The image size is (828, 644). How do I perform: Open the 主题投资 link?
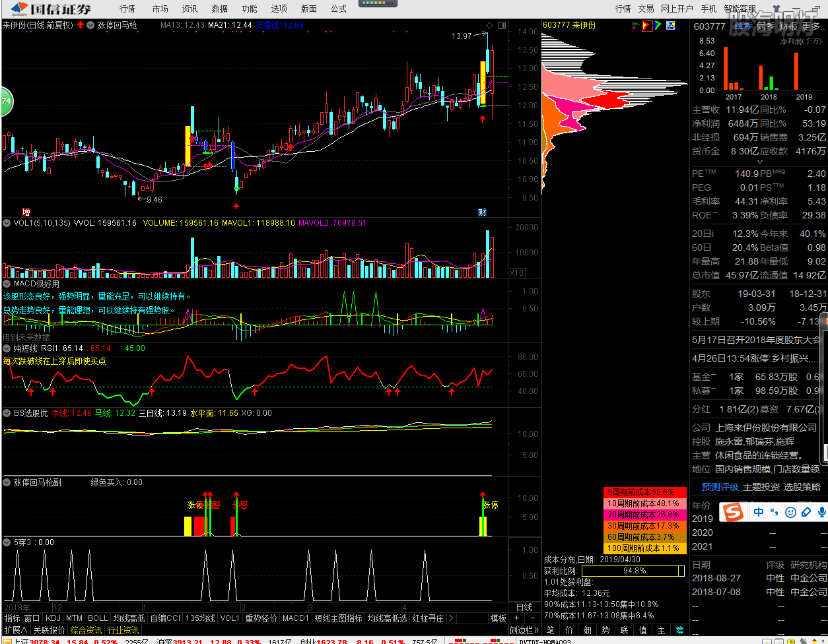click(761, 487)
